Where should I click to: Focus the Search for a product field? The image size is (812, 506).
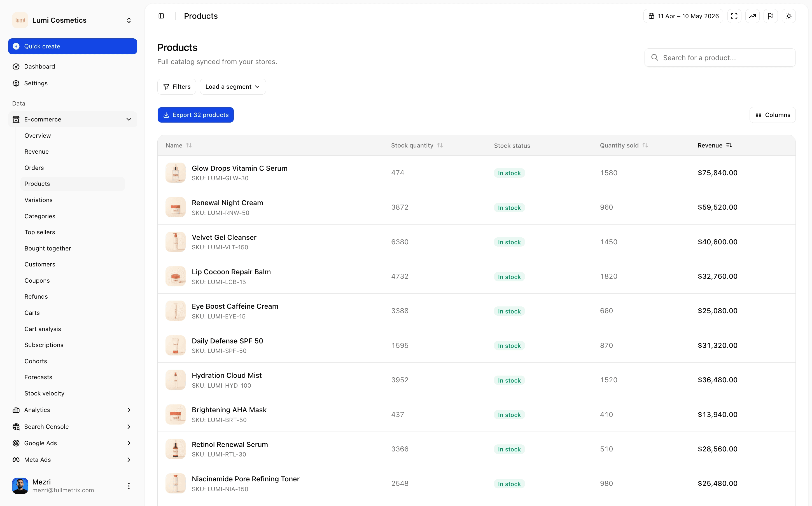pos(720,58)
